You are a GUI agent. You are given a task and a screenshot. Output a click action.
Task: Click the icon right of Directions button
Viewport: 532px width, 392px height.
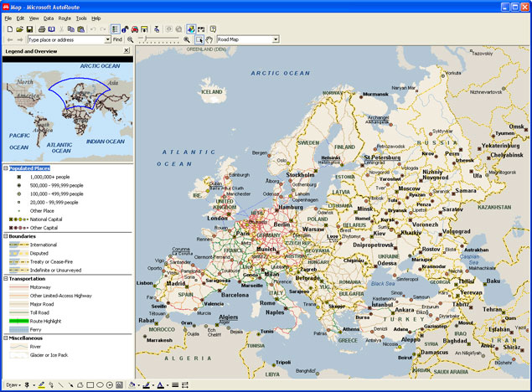click(157, 29)
